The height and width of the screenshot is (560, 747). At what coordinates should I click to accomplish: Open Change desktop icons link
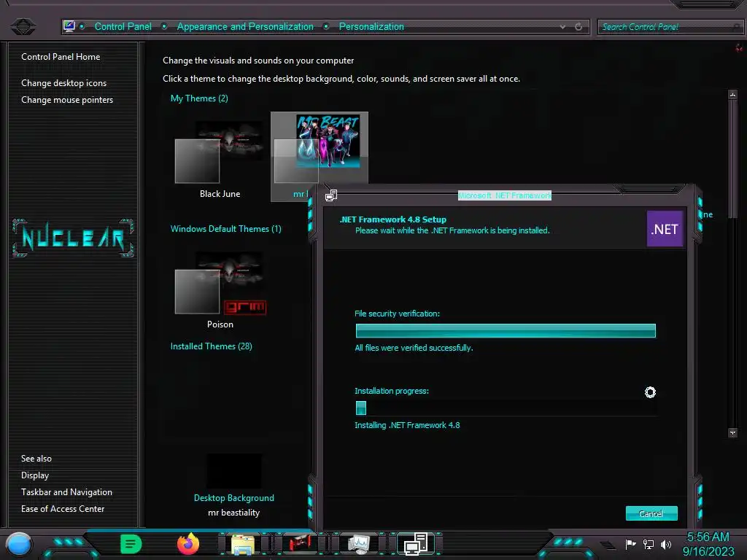[64, 83]
